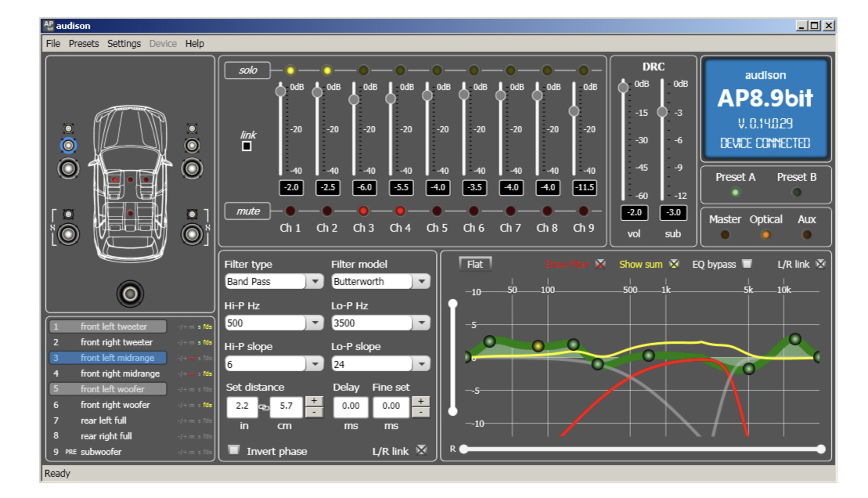Toggle the graph L/R link checkbox
The width and height of the screenshot is (868, 498).
[x=821, y=264]
